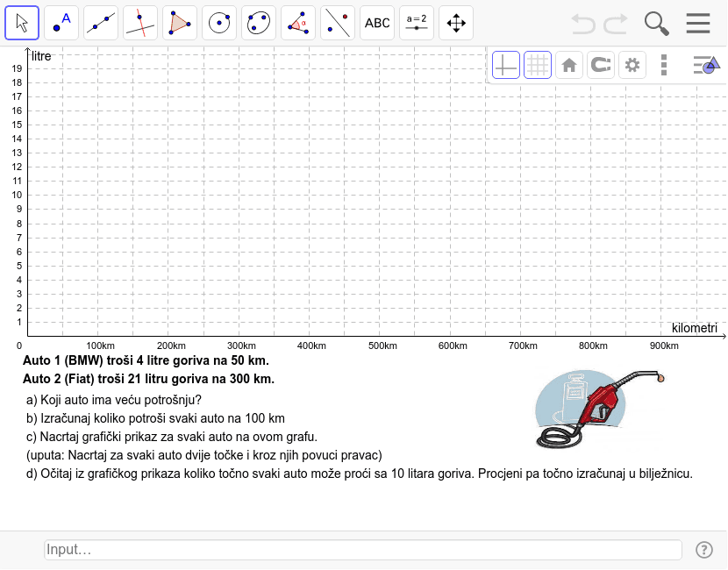Viewport: 728px width, 570px height.
Task: Choose the Line through two points tool
Action: 101,23
